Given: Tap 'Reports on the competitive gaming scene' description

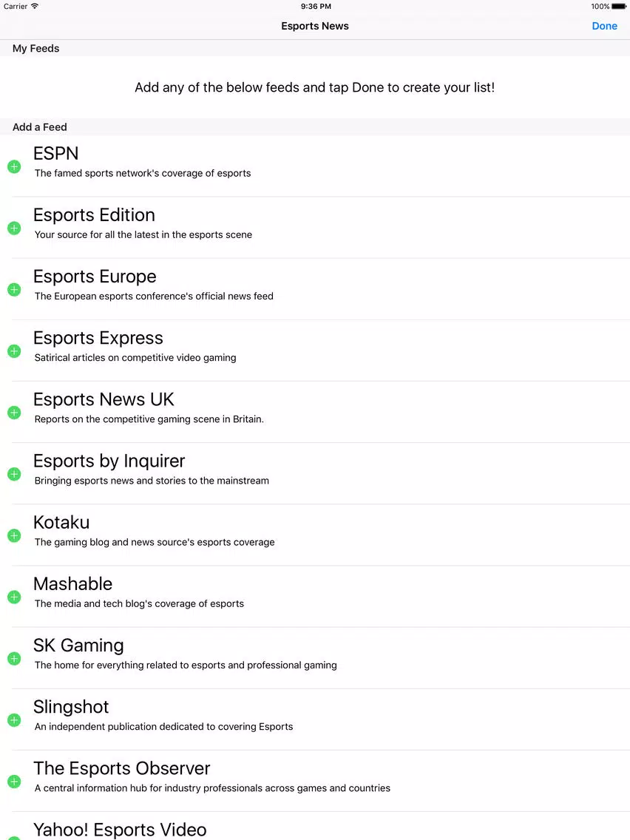Looking at the screenshot, I should (x=149, y=419).
